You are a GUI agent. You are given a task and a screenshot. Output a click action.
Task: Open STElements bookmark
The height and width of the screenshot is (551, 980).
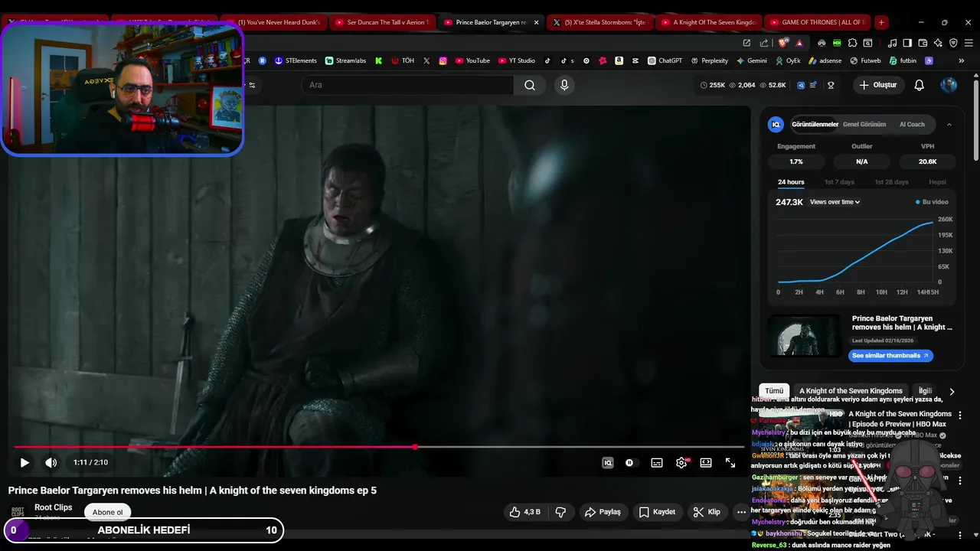(x=296, y=60)
